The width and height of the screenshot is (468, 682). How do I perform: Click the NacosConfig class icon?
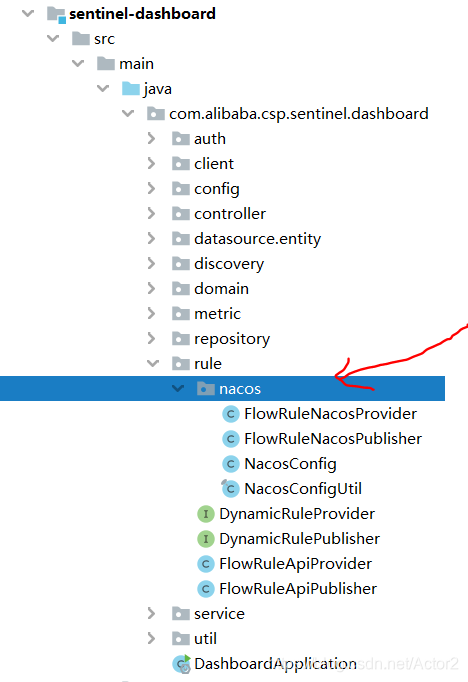point(231,464)
